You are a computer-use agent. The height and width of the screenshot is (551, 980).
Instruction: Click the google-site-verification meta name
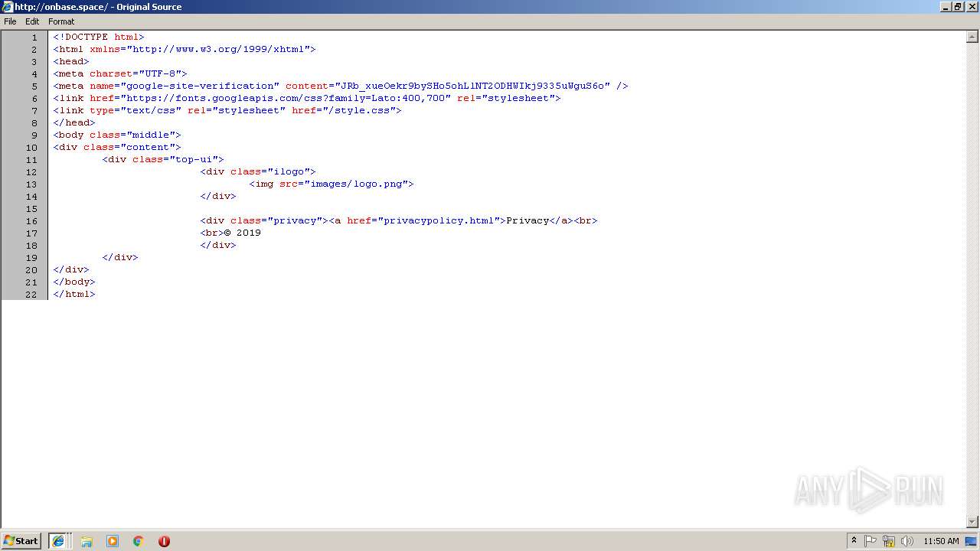click(200, 86)
